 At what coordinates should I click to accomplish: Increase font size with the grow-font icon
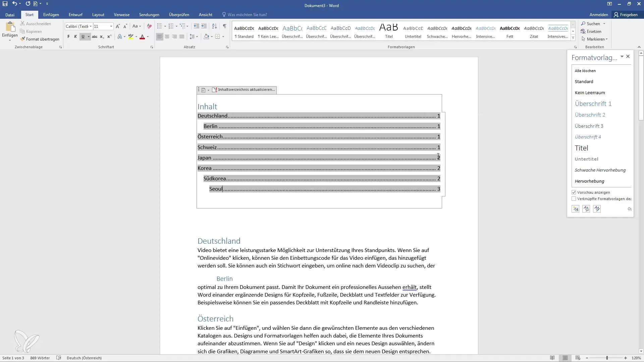pos(118,26)
